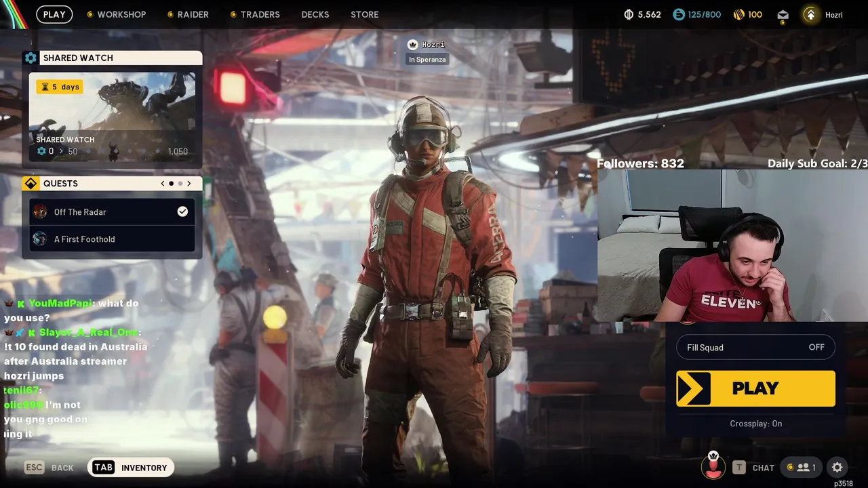The image size is (868, 488).
Task: Go to next quest page arrow
Action: 189,184
